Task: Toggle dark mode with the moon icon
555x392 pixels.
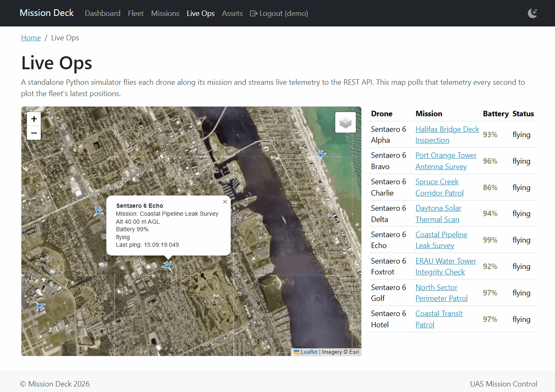Action: coord(532,13)
